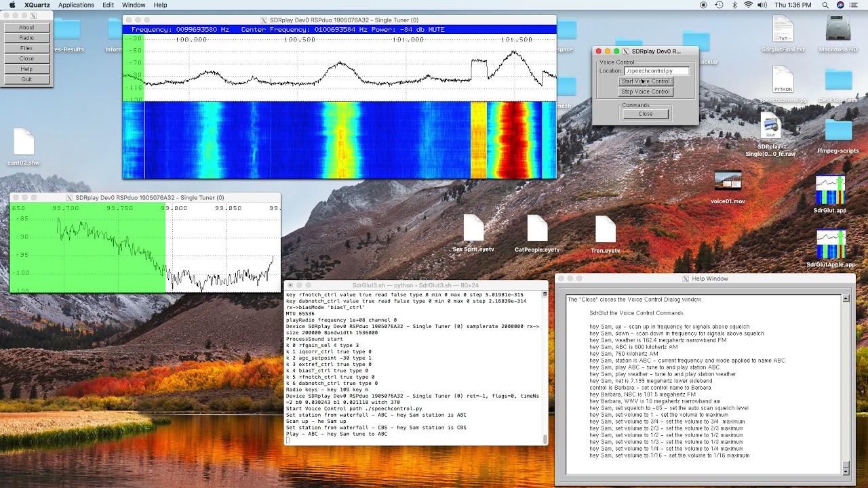
Task: Close the Voice Control dialog via Commands
Action: point(646,114)
